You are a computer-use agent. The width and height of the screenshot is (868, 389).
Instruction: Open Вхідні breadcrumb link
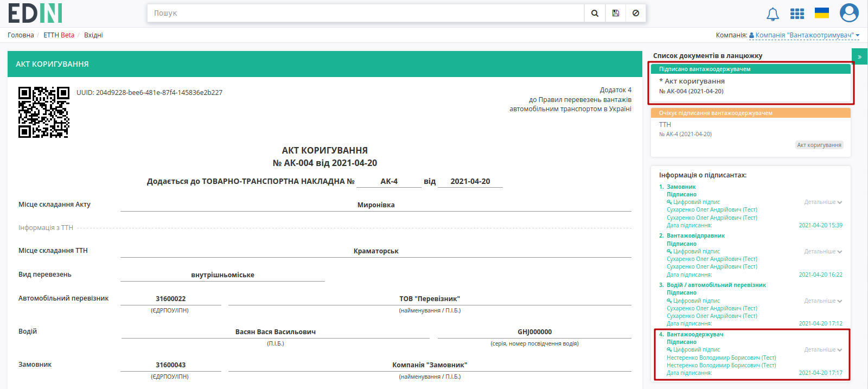click(x=93, y=35)
